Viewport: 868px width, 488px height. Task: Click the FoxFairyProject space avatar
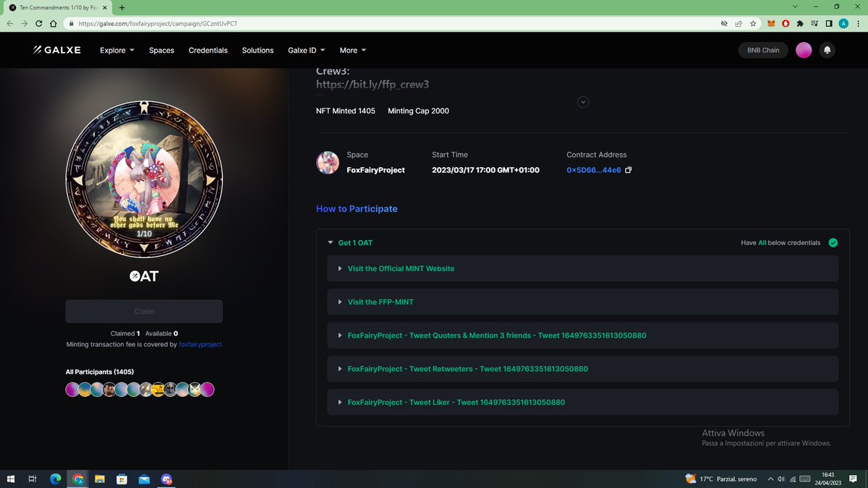tap(328, 163)
